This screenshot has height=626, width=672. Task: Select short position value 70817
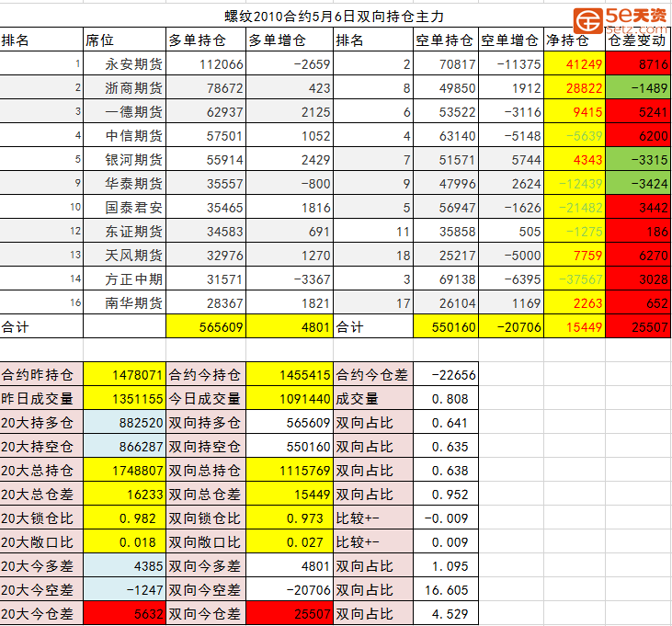446,63
